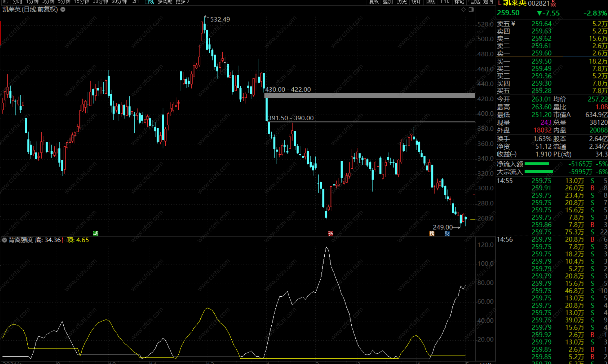Expand the 更多 periods menu

(182, 2)
